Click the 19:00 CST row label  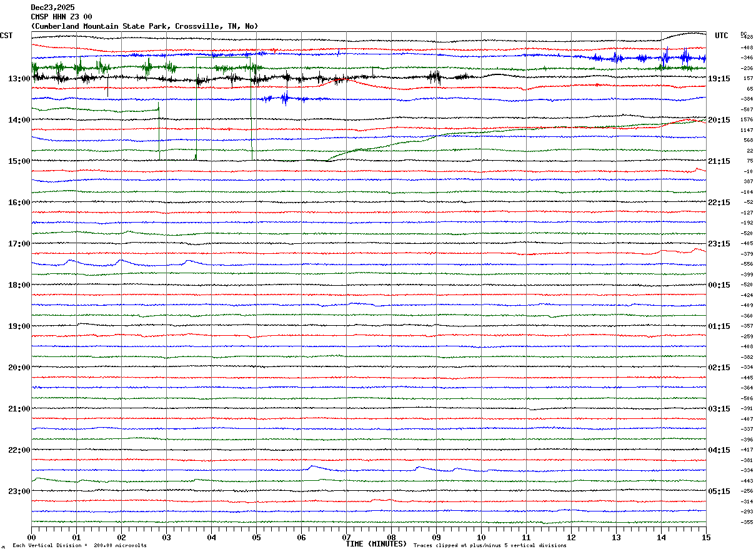[19, 326]
